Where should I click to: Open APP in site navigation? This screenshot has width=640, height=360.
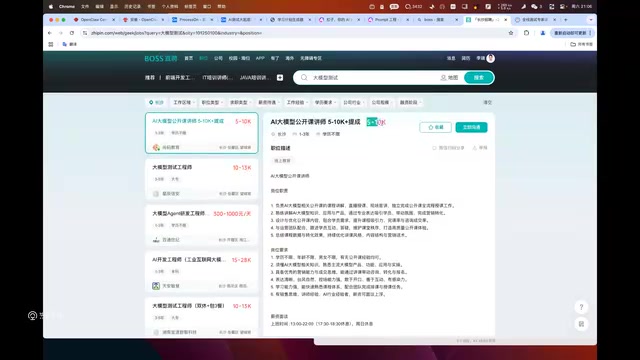coord(260,58)
